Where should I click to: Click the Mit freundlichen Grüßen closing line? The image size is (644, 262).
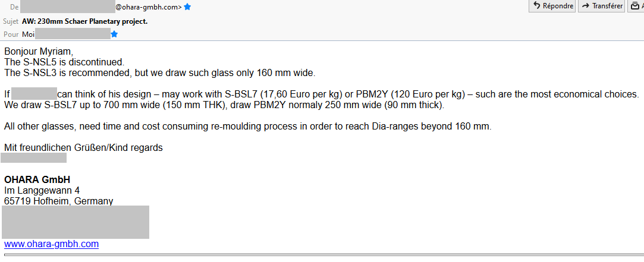pyautogui.click(x=83, y=147)
